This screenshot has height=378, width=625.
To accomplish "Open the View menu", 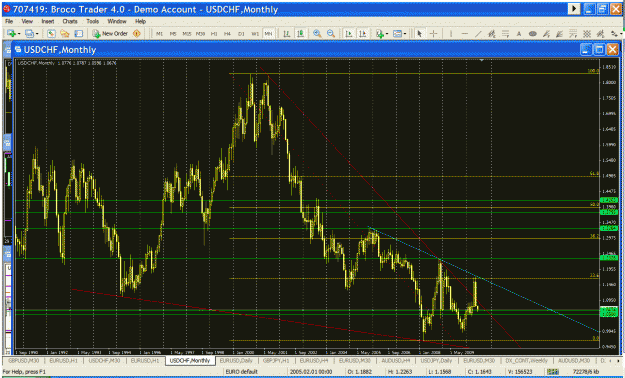I will click(x=27, y=22).
